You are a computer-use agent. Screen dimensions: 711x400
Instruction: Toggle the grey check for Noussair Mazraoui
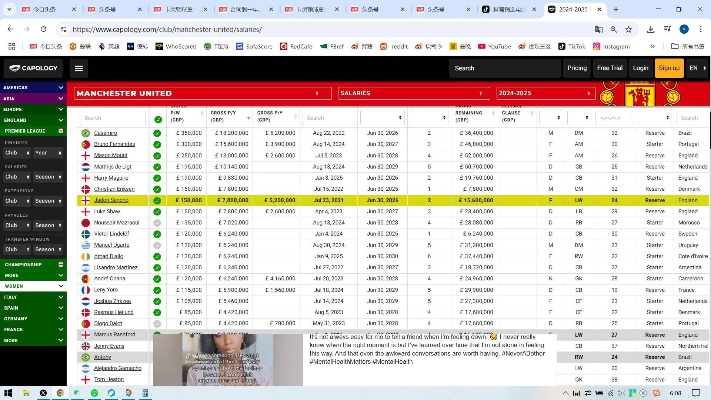[157, 222]
